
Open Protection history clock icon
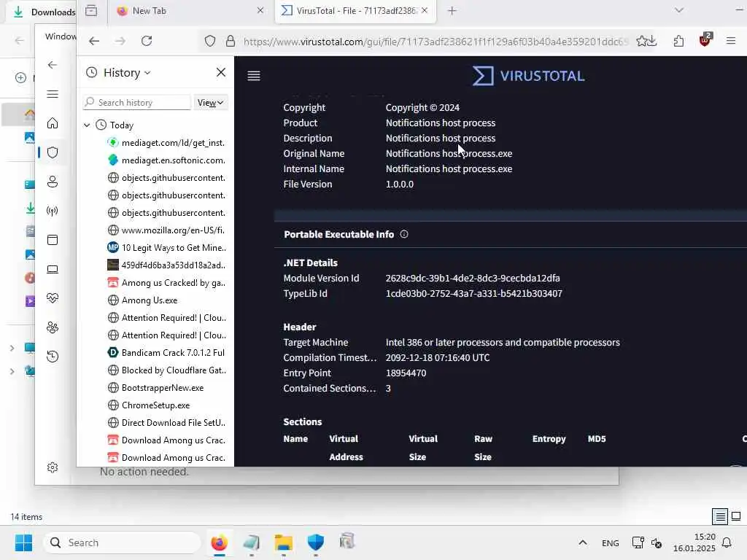click(53, 357)
